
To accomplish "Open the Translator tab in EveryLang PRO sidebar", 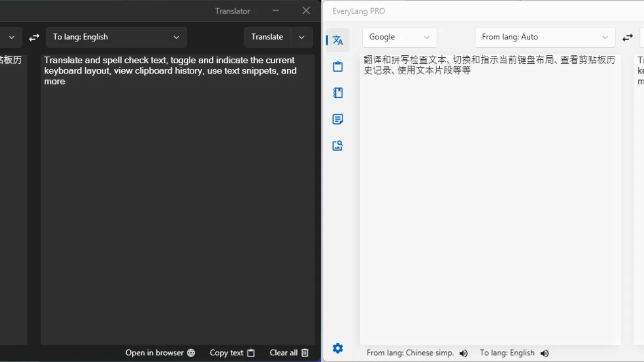I will click(338, 40).
